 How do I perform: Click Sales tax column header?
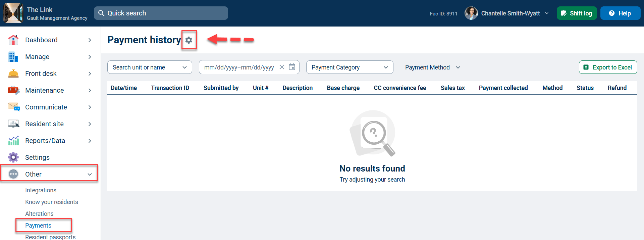pos(453,88)
